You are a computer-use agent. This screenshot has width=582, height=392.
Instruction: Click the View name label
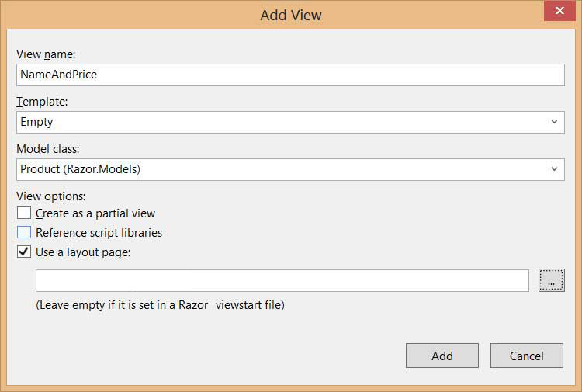click(46, 54)
